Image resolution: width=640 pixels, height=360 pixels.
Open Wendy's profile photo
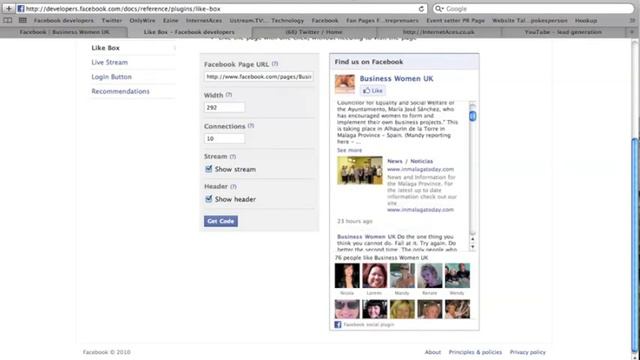pyautogui.click(x=457, y=276)
